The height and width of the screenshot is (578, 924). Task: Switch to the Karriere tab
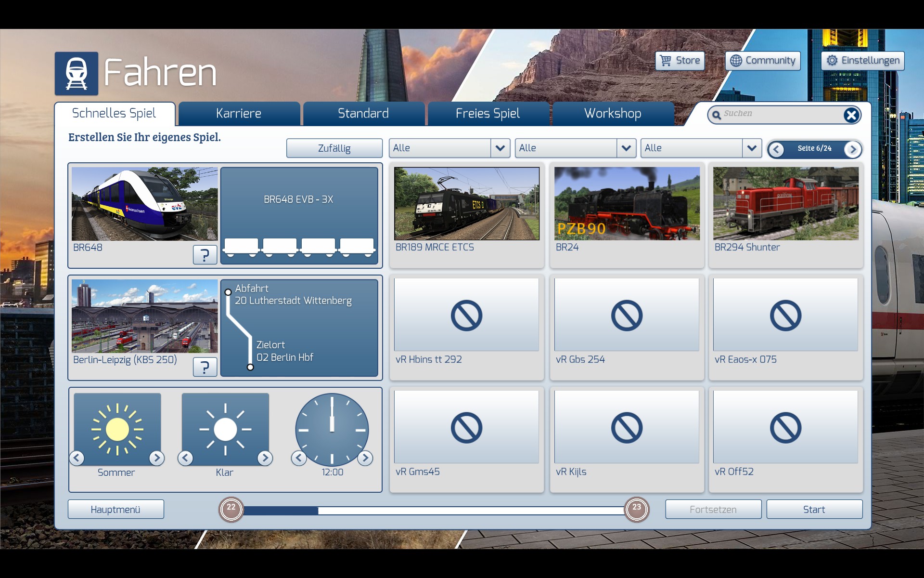[239, 114]
